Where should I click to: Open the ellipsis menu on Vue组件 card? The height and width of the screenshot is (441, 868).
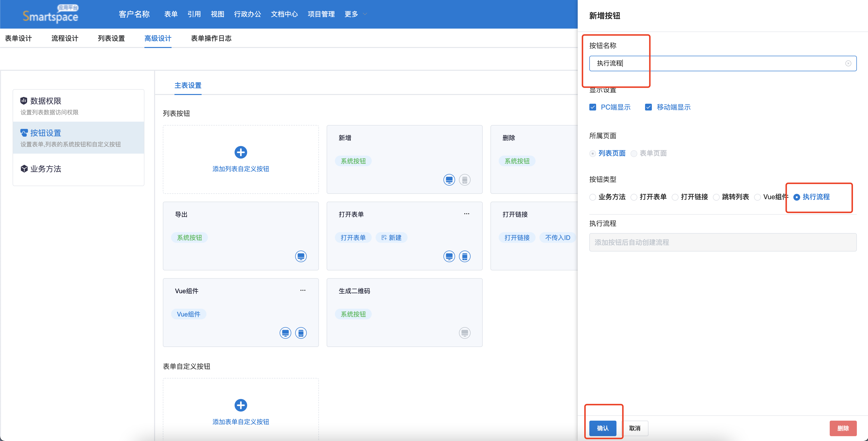click(x=303, y=290)
